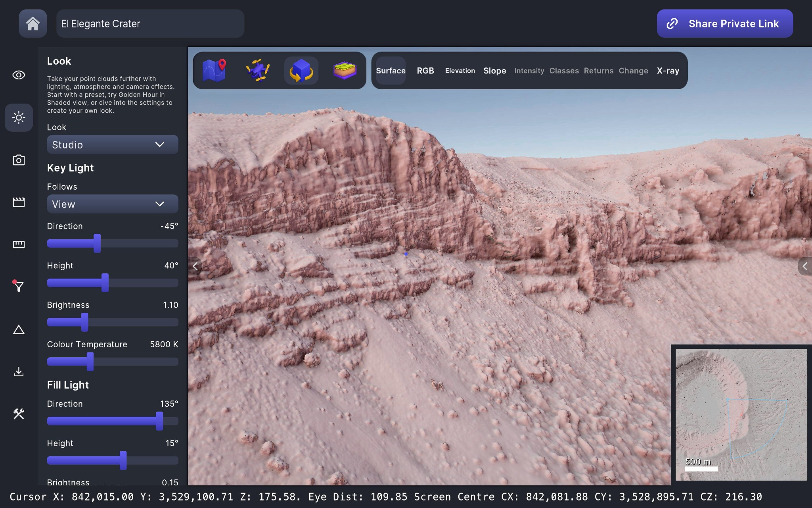
Task: Click the -45° direction value
Action: (x=169, y=226)
